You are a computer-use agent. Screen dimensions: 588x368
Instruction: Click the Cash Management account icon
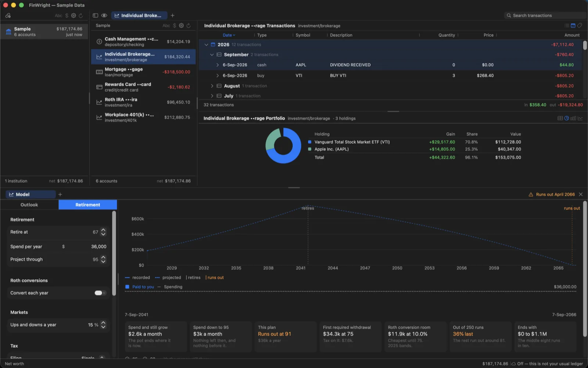click(99, 42)
